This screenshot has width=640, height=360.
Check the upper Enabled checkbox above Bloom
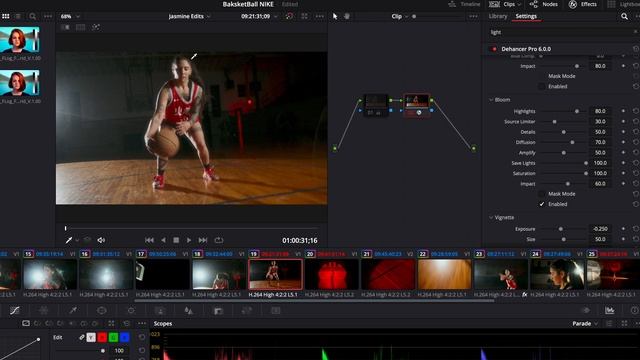coord(542,87)
